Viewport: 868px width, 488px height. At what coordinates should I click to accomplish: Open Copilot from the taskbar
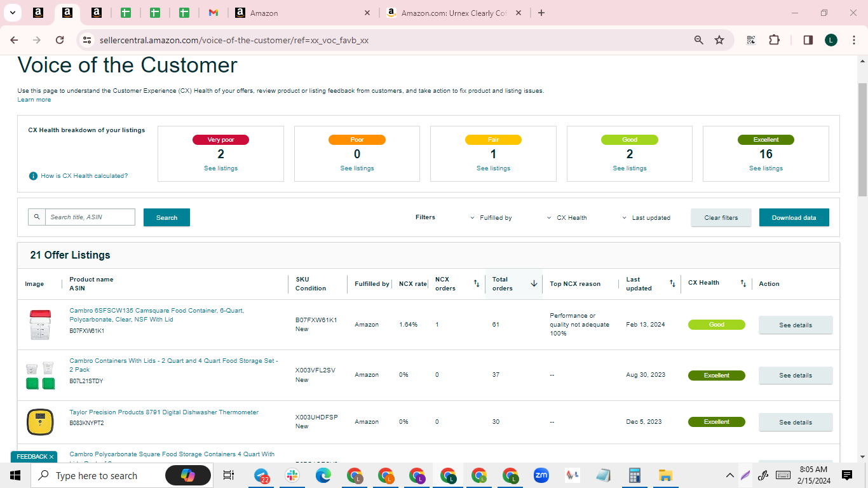click(x=188, y=475)
